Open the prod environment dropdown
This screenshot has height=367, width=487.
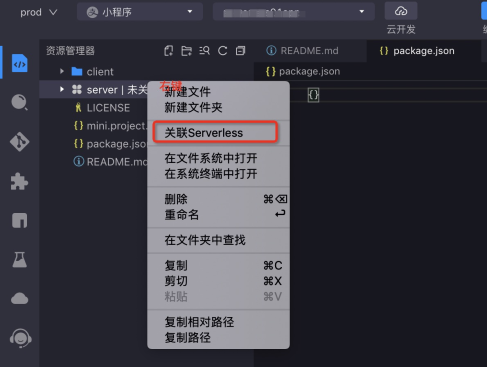tap(38, 12)
